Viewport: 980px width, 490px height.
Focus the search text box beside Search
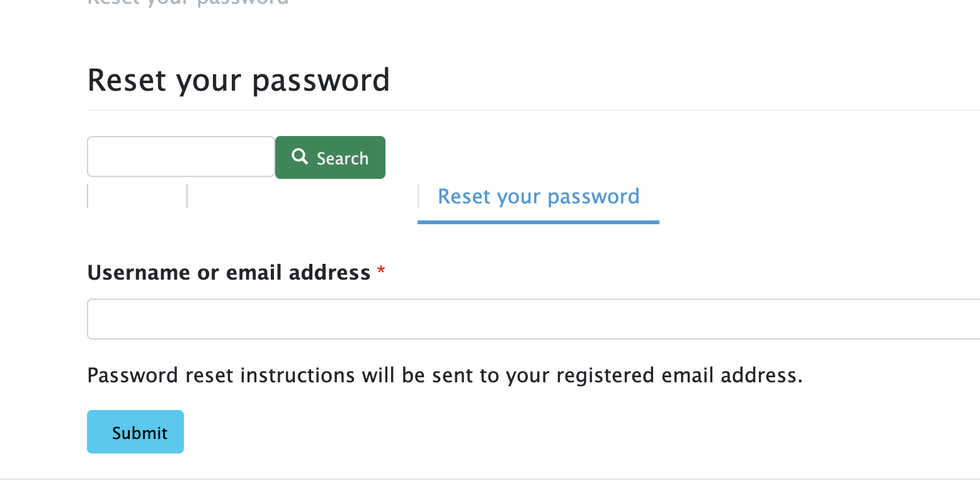(x=181, y=157)
